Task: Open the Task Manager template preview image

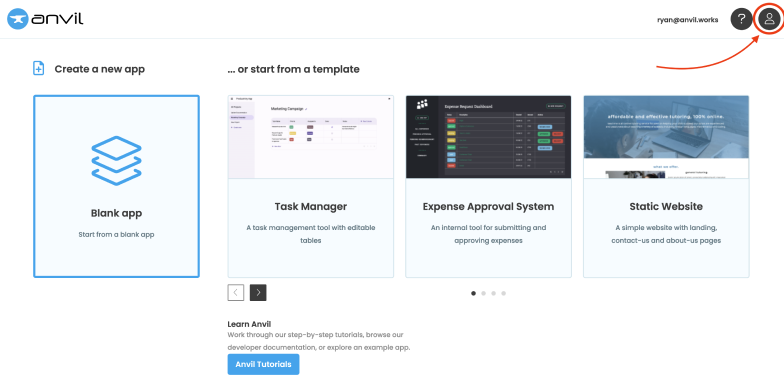Action: pos(310,137)
